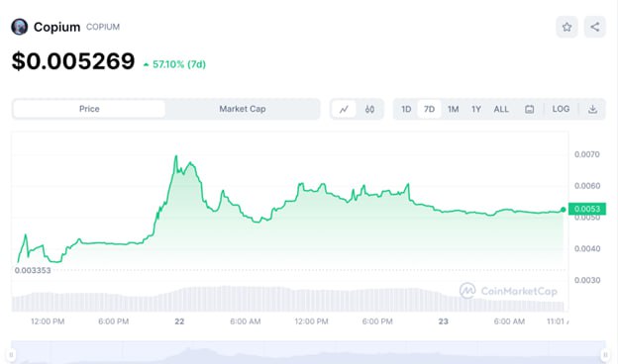Click the 0.0053 current price label
Screen dimensions: 618x364
(x=587, y=209)
